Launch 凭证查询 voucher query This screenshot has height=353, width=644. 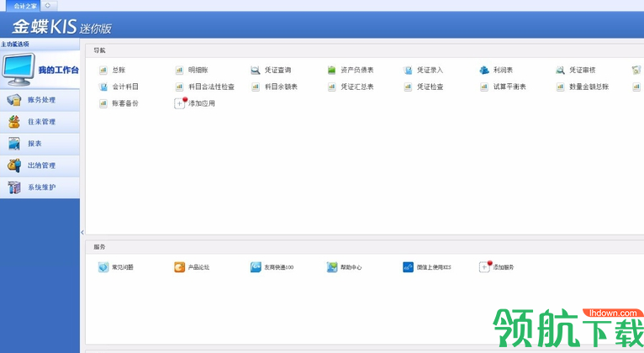(271, 71)
